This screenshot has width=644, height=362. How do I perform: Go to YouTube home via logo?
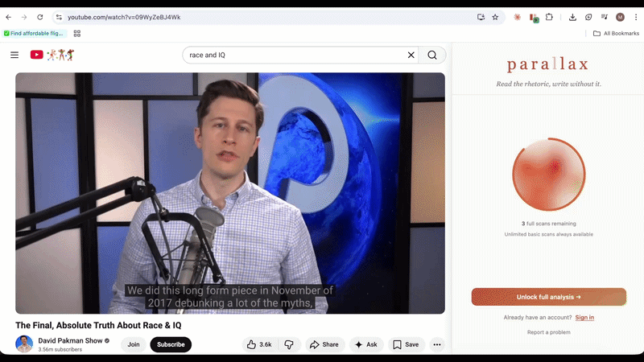(52, 55)
